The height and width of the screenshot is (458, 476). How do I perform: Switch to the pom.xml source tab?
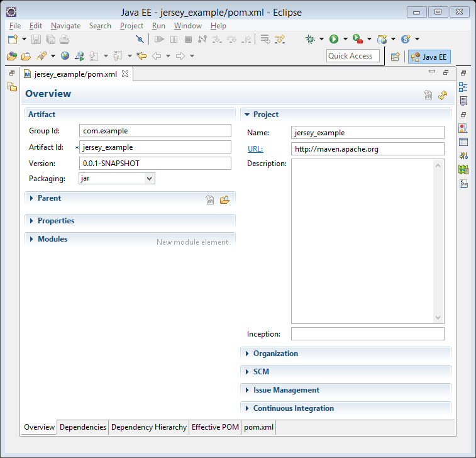[x=258, y=427]
